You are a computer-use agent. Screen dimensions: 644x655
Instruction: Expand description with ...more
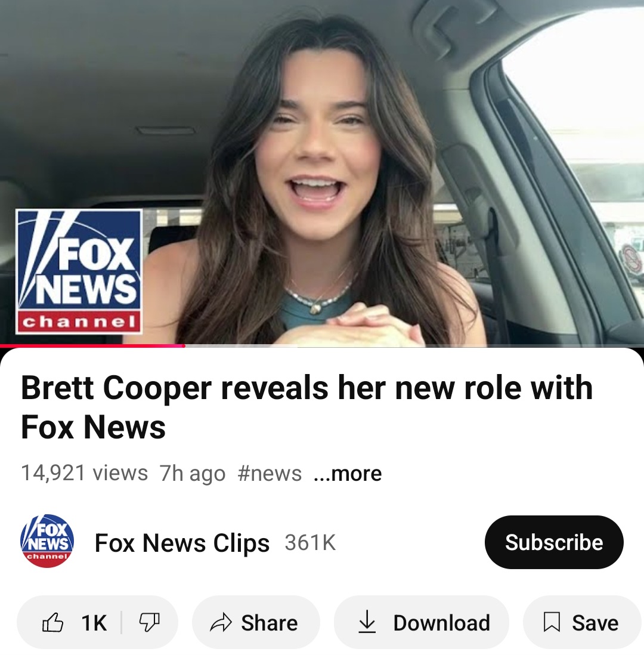pyautogui.click(x=348, y=473)
